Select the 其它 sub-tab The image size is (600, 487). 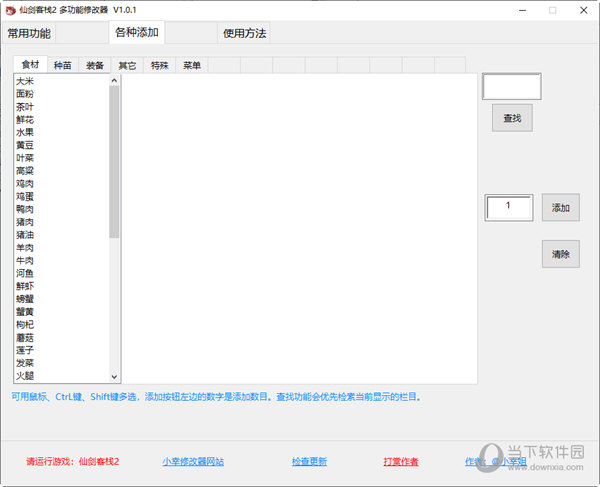click(x=127, y=65)
